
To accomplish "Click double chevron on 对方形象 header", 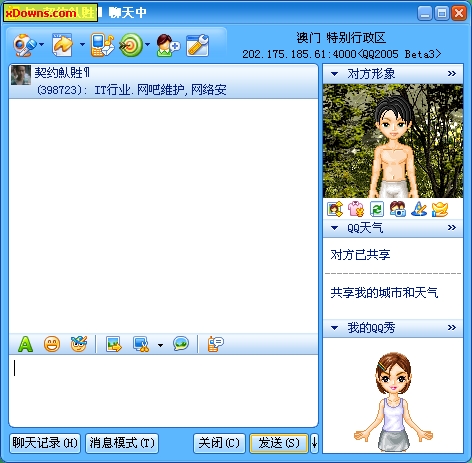I will pos(452,74).
